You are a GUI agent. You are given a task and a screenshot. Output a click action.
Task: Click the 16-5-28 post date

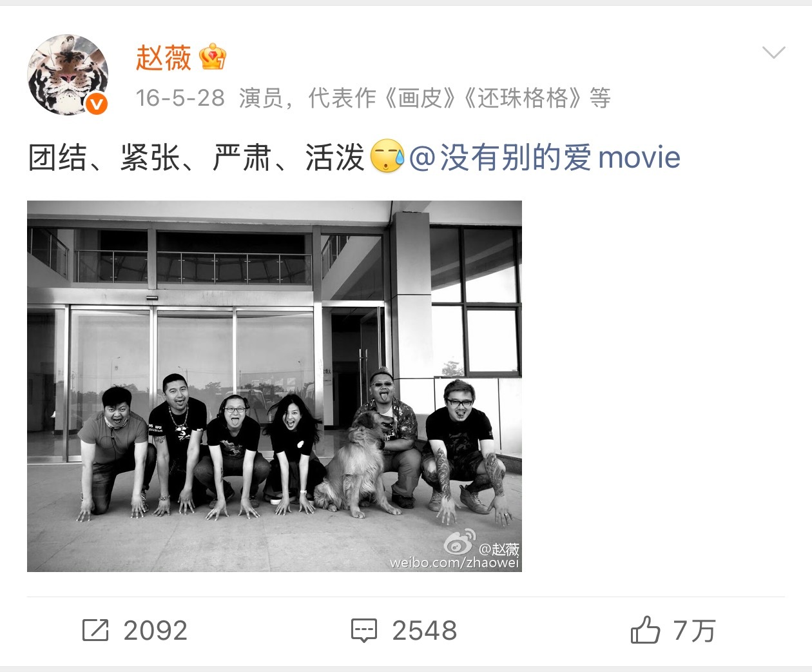pyautogui.click(x=180, y=98)
